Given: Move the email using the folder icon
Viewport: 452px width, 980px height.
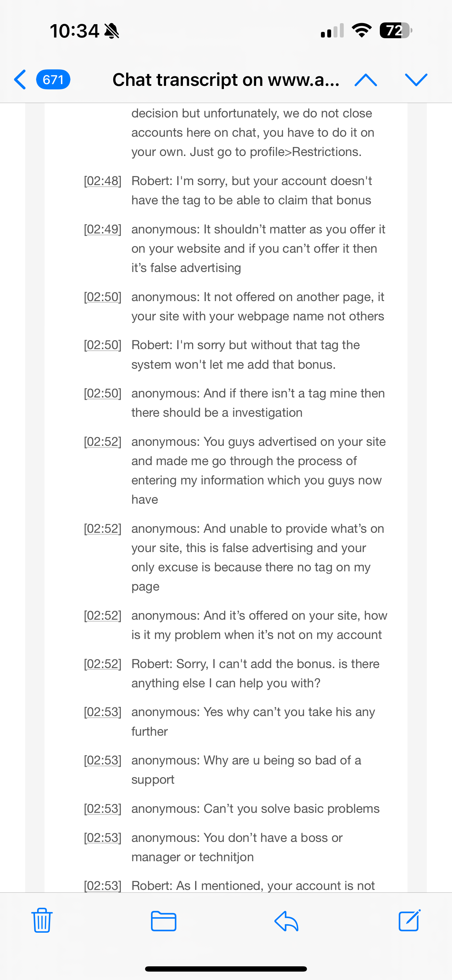Looking at the screenshot, I should click(x=164, y=921).
